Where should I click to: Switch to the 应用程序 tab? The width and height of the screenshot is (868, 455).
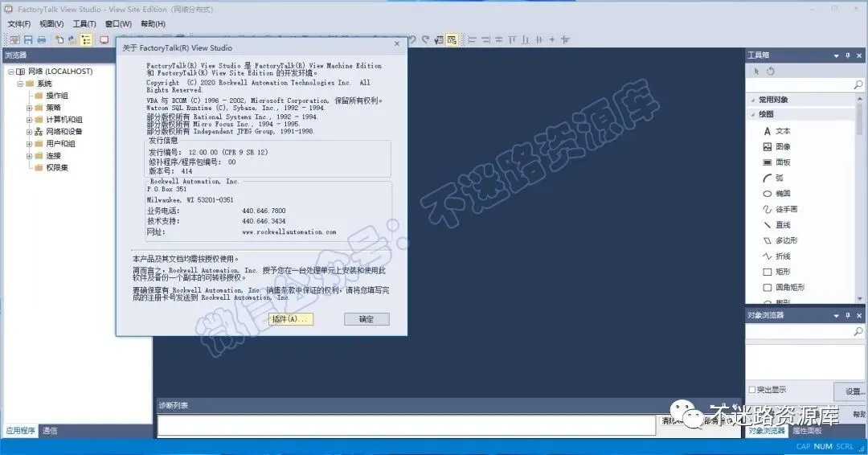tap(20, 431)
